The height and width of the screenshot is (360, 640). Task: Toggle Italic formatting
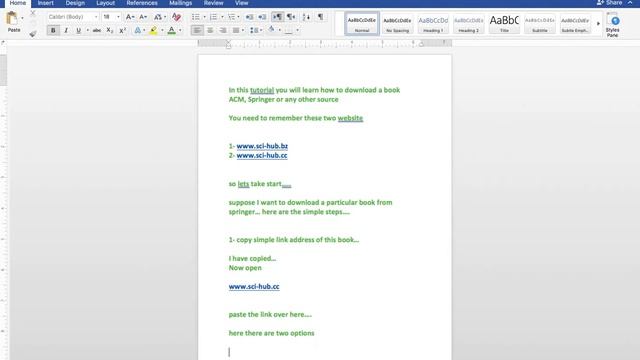(66, 30)
